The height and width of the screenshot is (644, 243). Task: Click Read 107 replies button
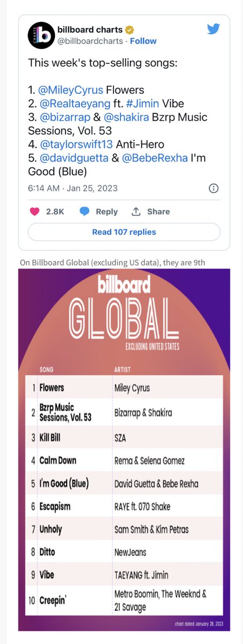pyautogui.click(x=124, y=232)
